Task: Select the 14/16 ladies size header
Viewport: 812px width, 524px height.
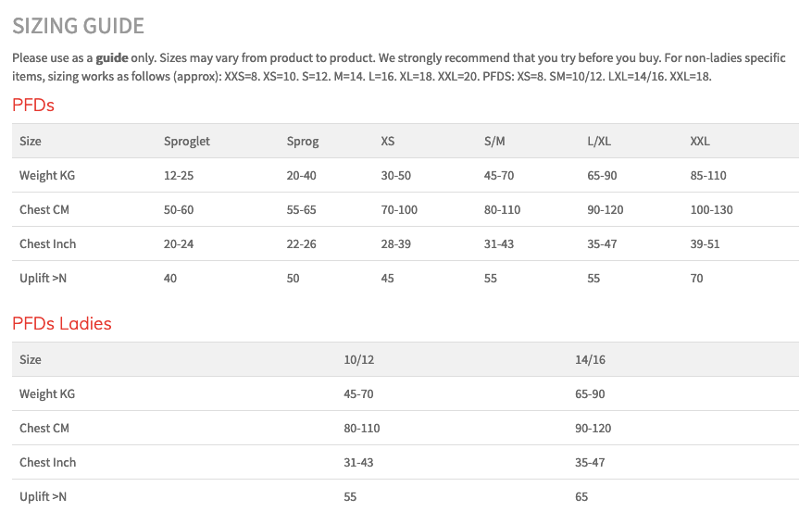Action: click(590, 359)
